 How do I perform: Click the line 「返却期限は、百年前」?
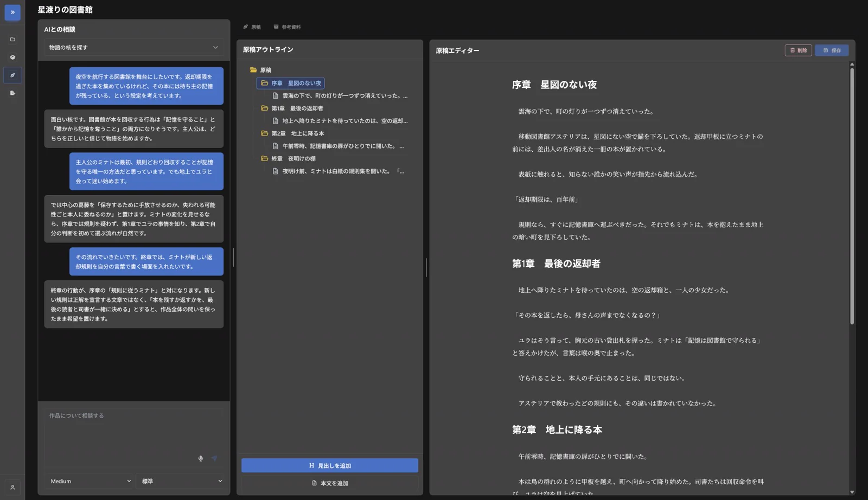546,200
